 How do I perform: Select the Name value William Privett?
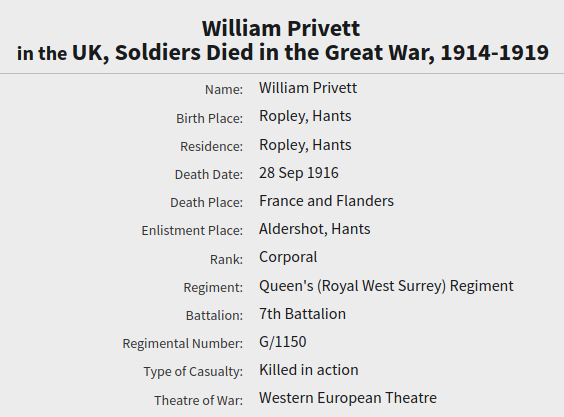[x=308, y=88]
